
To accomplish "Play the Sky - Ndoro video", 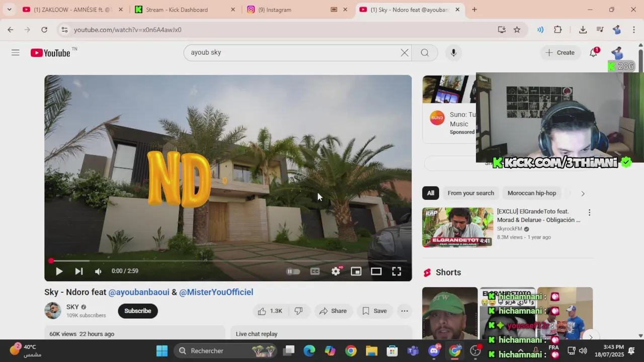I will click(x=59, y=271).
